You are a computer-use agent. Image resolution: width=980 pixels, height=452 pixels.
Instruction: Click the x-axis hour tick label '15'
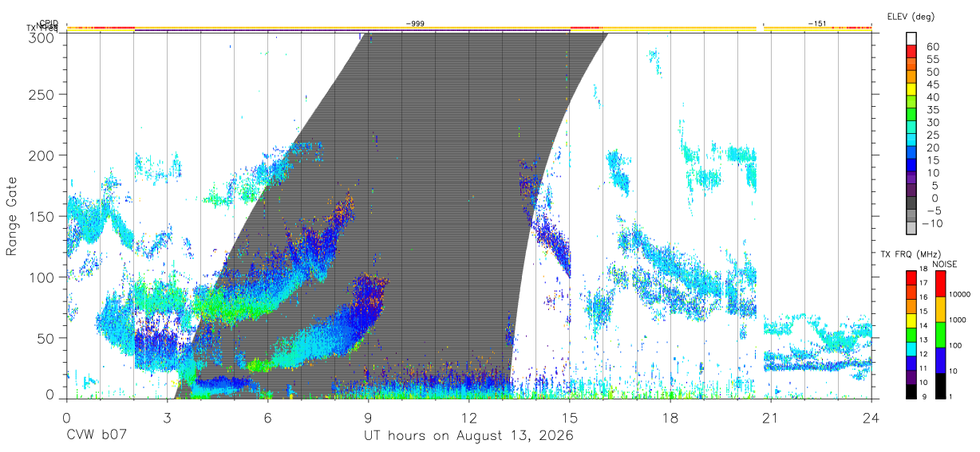(569, 417)
